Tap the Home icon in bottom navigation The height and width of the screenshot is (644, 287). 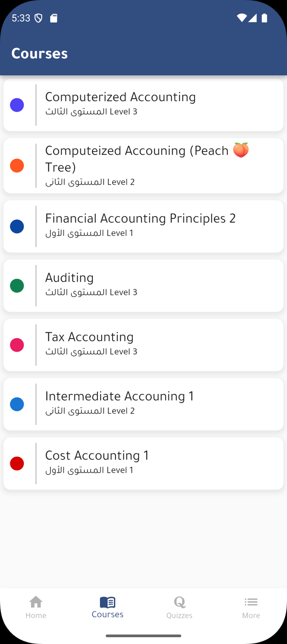point(36,602)
